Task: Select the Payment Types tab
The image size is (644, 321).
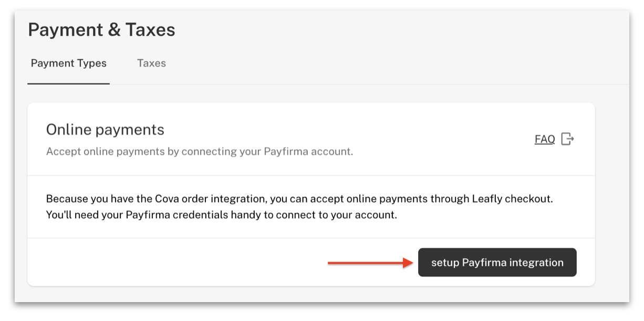Action: pyautogui.click(x=69, y=63)
